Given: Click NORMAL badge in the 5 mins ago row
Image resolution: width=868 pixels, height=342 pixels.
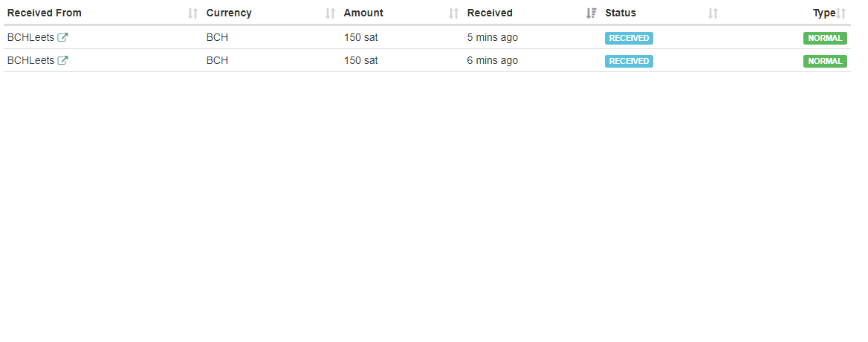Looking at the screenshot, I should pos(825,39).
